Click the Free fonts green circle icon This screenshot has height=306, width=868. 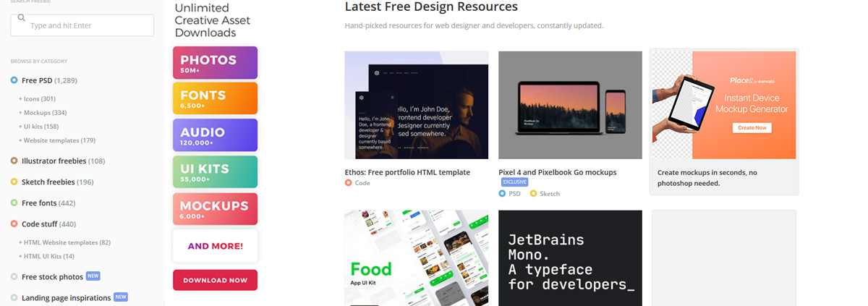(14, 203)
